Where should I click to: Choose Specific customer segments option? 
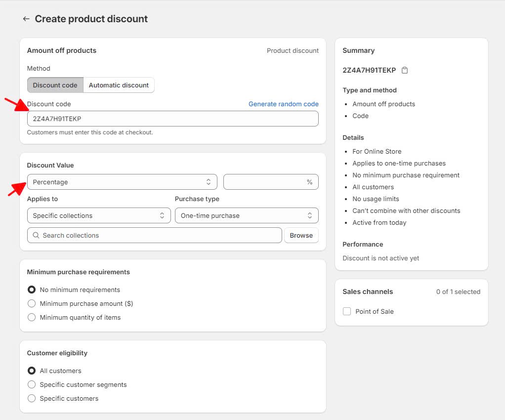[32, 384]
